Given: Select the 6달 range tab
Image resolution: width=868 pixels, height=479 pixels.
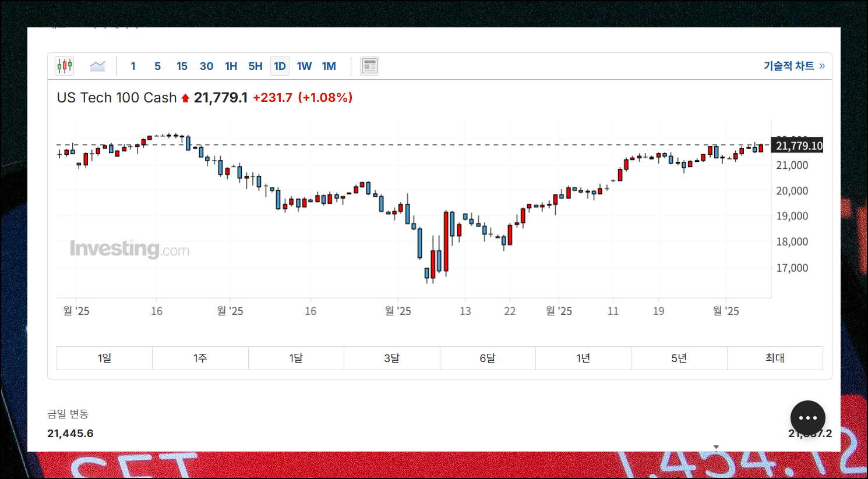Looking at the screenshot, I should click(x=488, y=358).
